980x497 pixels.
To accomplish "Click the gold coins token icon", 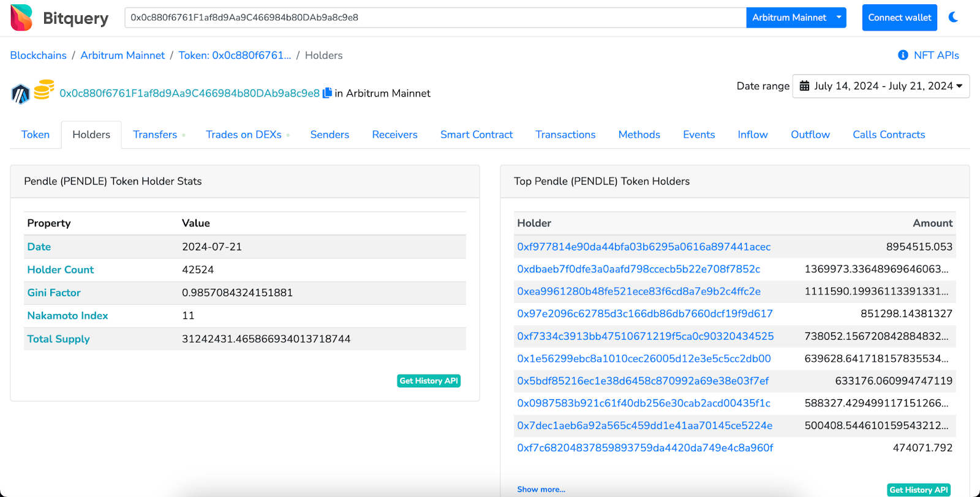I will (x=44, y=89).
